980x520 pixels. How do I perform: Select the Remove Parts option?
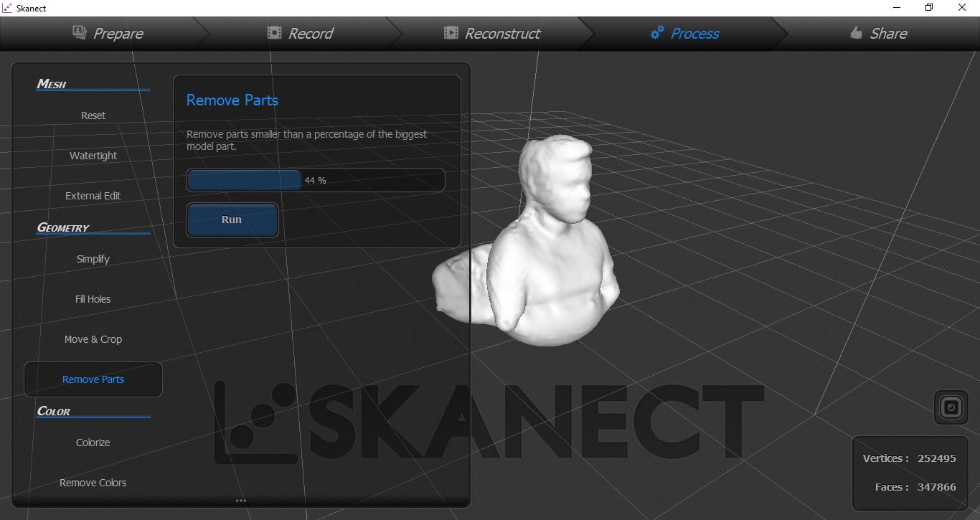click(93, 379)
